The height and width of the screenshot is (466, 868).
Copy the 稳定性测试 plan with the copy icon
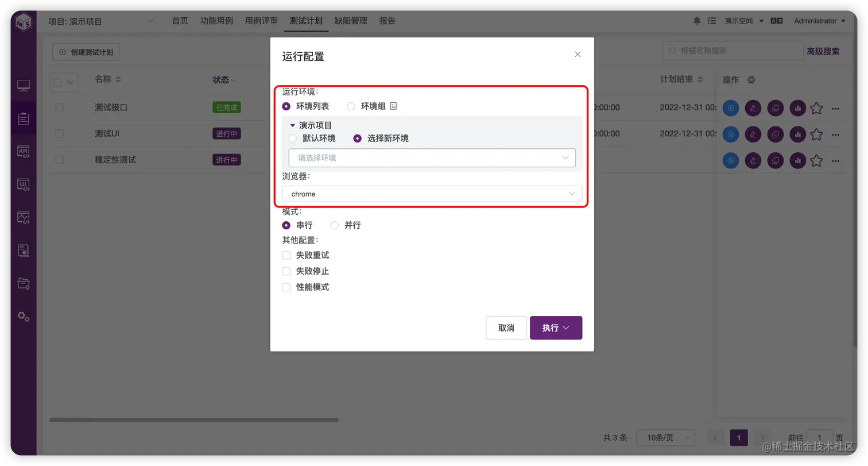[775, 160]
